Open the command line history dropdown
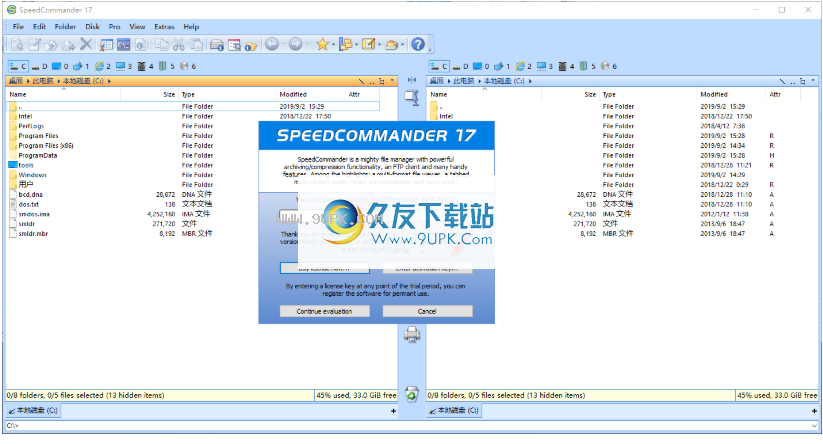 click(x=815, y=426)
